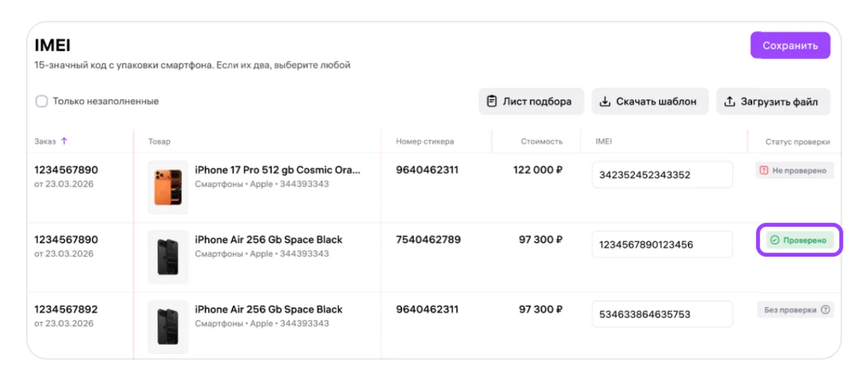Viewport: 868px width, 379px height.
Task: Click the IMEI field containing 342352452343352
Action: (x=662, y=175)
